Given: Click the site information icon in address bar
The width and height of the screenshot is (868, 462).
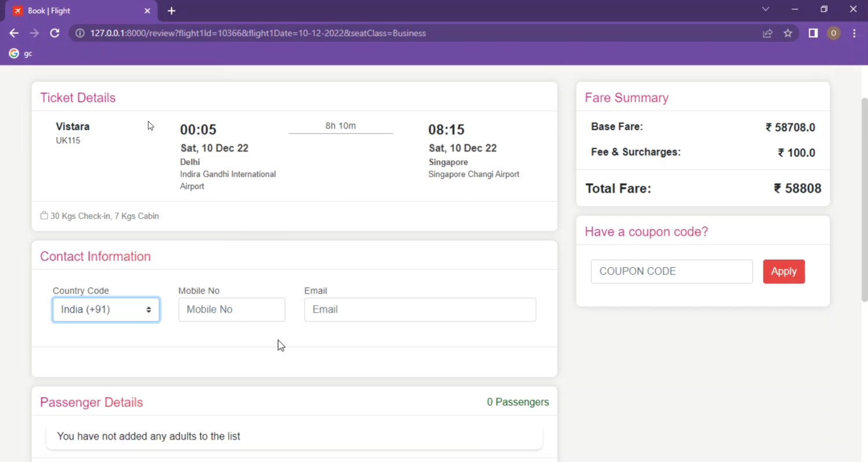Looking at the screenshot, I should click(x=80, y=33).
